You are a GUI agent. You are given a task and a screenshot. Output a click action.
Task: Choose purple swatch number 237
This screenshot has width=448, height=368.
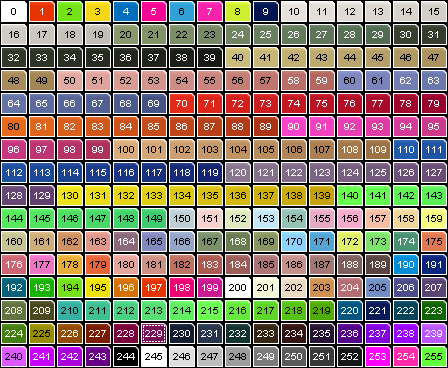378,334
